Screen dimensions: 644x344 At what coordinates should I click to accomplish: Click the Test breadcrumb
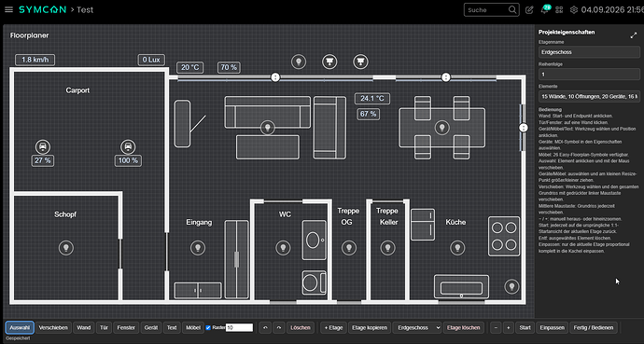(85, 10)
